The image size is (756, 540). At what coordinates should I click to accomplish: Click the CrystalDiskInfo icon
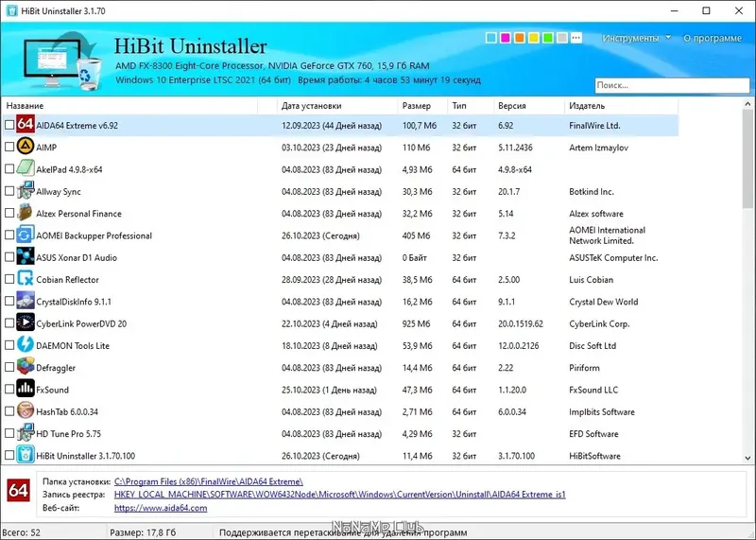click(x=26, y=300)
